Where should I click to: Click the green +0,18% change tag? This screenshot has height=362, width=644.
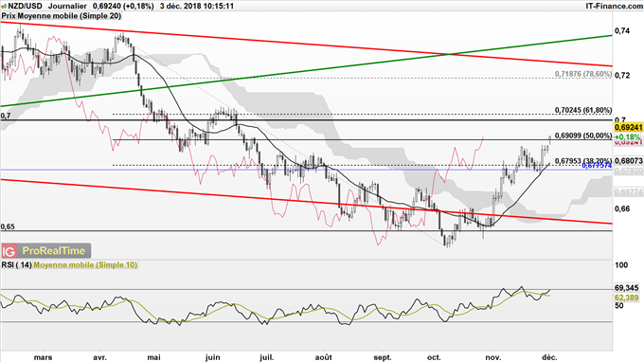pos(628,136)
